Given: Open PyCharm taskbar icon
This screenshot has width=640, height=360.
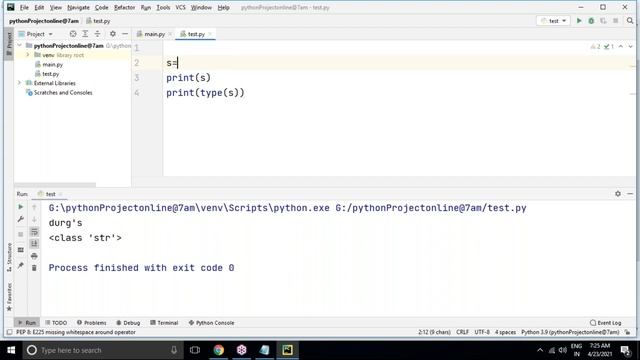Looking at the screenshot, I should (x=287, y=350).
